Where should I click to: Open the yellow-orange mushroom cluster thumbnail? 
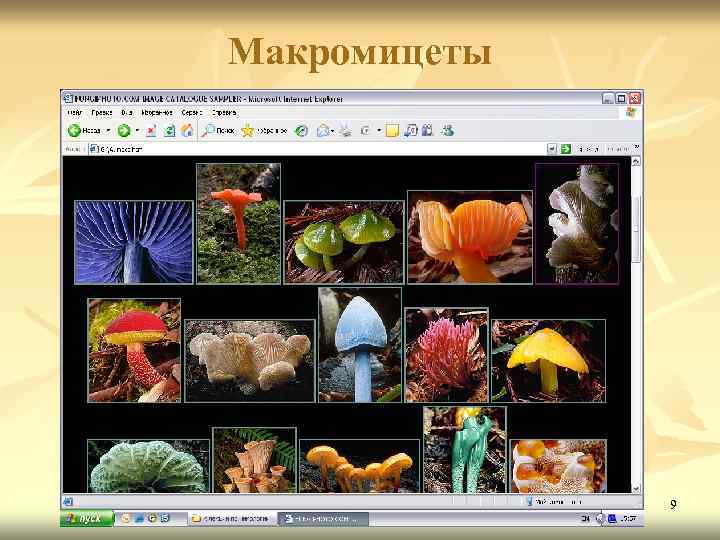tap(360, 466)
